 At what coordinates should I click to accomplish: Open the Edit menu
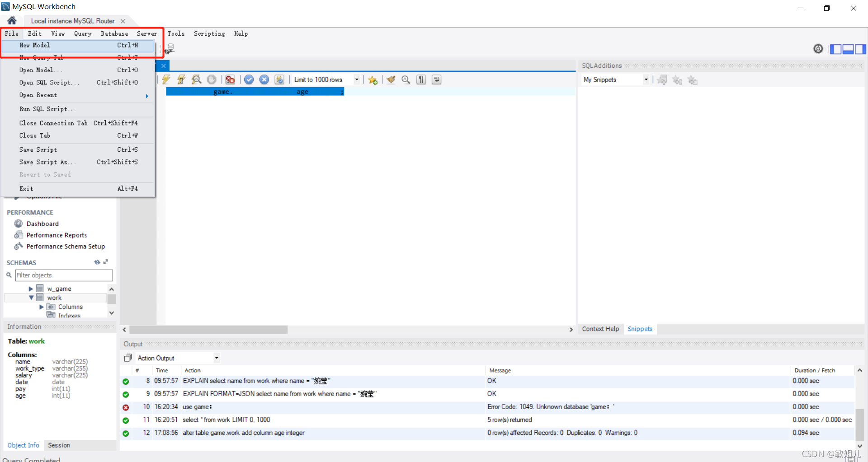pos(34,33)
